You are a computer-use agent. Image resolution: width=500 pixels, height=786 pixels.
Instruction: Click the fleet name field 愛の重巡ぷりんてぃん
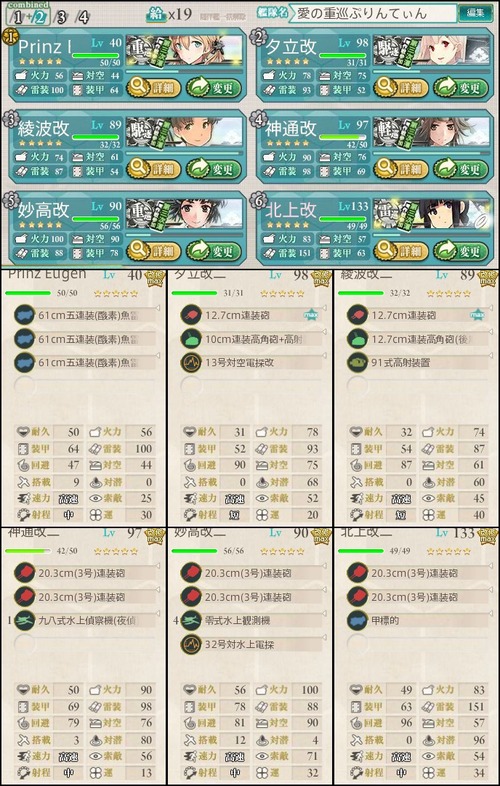tap(375, 13)
